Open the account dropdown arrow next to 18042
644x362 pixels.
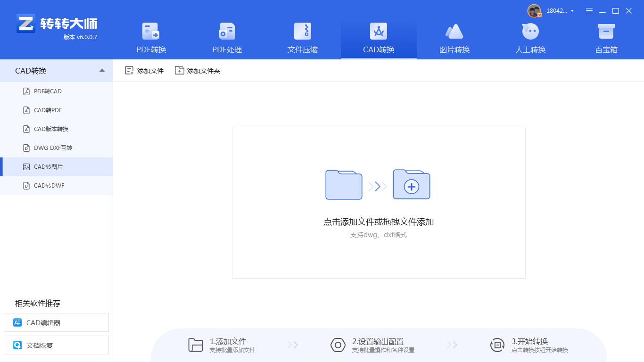[x=572, y=11]
